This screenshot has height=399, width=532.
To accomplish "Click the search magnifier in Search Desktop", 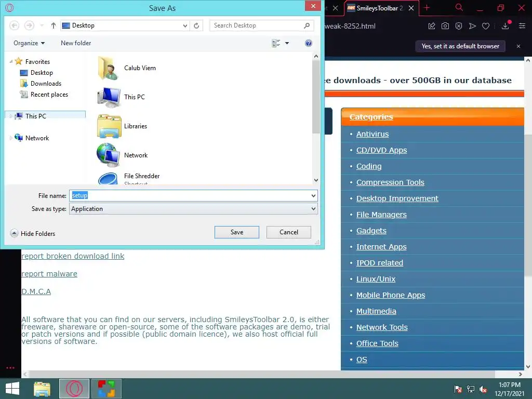I will 307,25.
